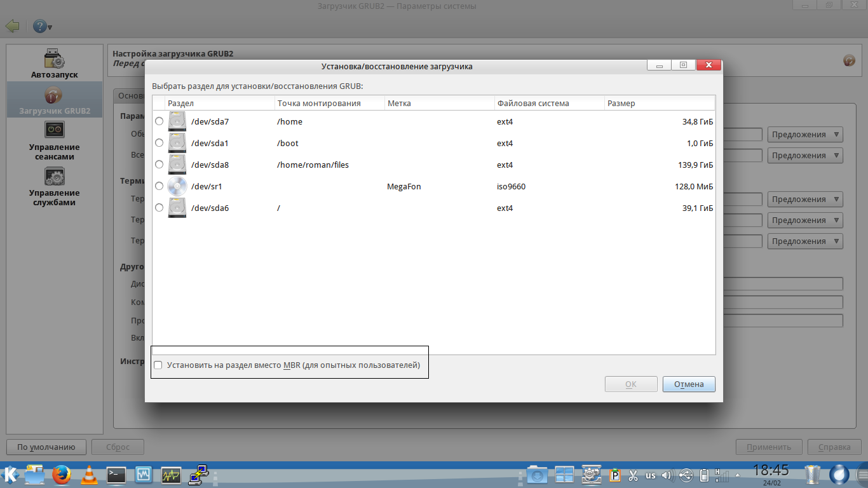Select the /dev/sda1 radio button
Screen dimensions: 868x488
(x=159, y=143)
